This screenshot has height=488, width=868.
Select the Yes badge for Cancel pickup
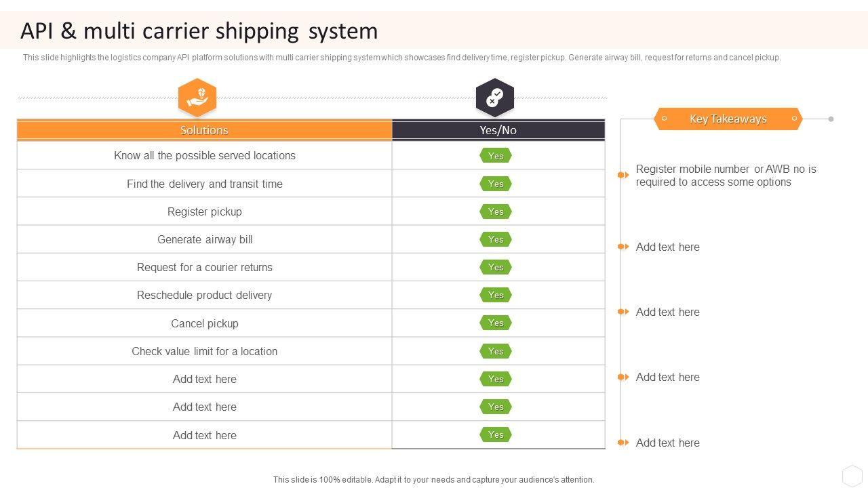click(496, 323)
